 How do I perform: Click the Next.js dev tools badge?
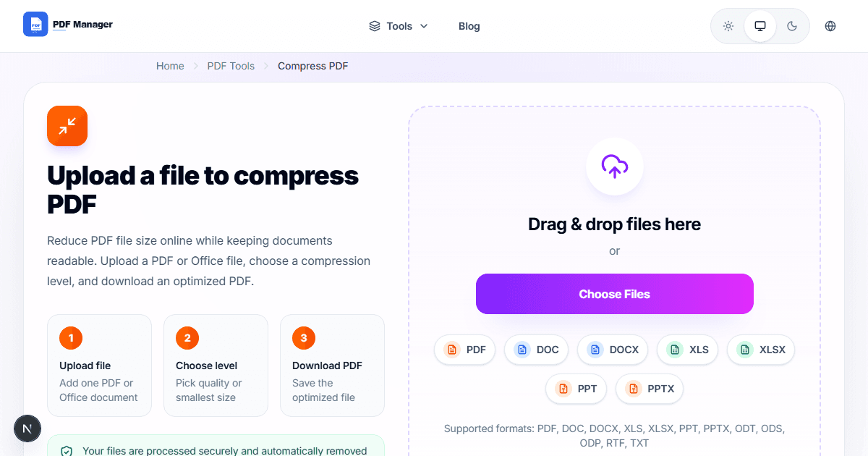[x=27, y=428]
